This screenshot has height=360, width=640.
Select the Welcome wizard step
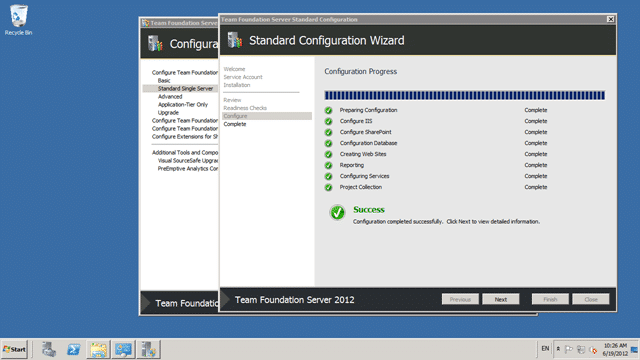coord(234,69)
